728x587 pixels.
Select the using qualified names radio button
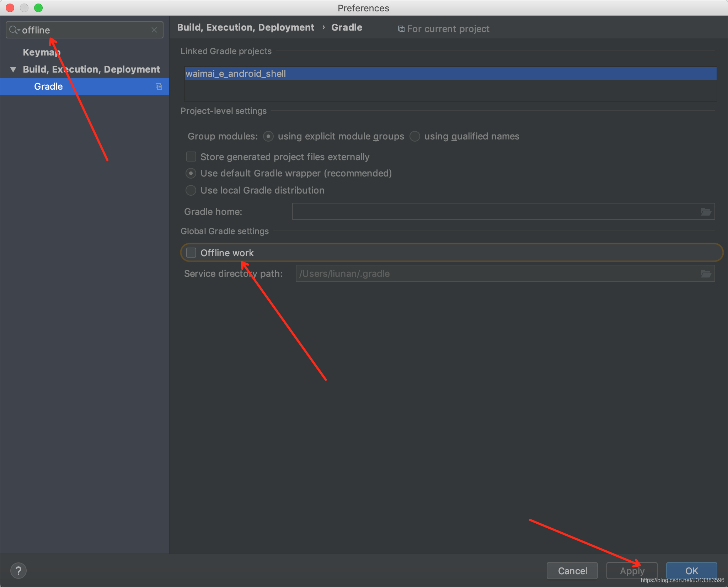tap(414, 136)
